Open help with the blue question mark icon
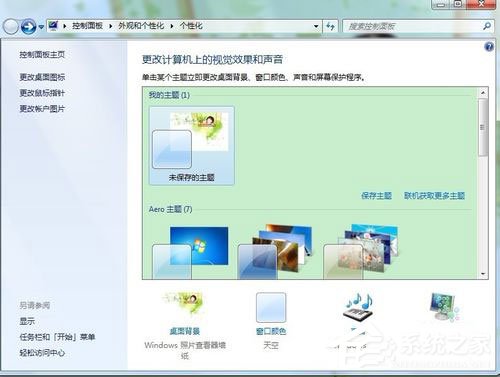This screenshot has height=377, width=500. [489, 47]
